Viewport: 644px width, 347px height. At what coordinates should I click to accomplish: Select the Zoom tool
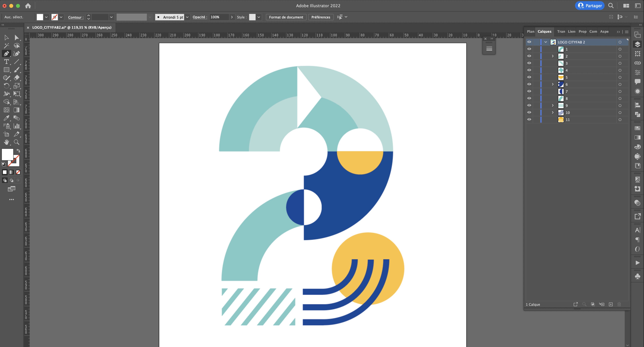pos(16,142)
